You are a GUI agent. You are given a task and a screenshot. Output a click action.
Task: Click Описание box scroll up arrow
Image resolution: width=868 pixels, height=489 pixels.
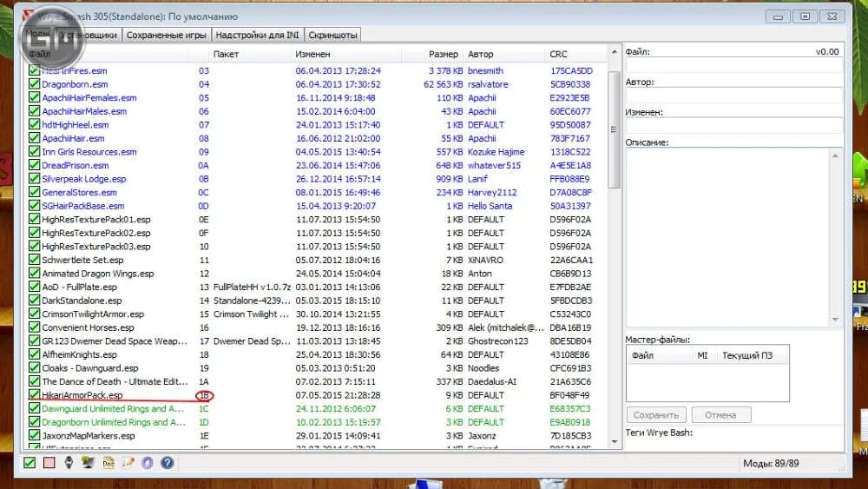point(835,155)
